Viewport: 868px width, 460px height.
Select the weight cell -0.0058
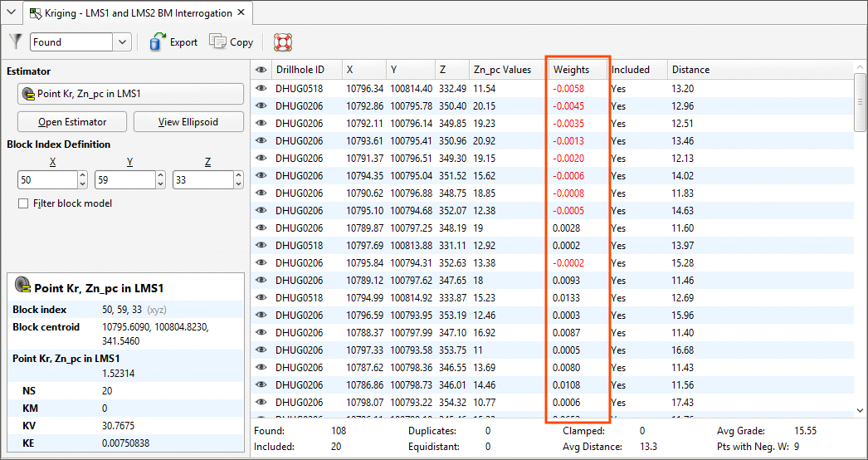568,88
